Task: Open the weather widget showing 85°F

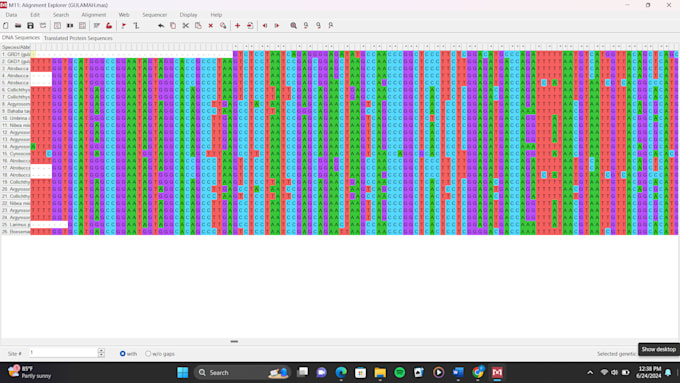Action: [x=29, y=372]
